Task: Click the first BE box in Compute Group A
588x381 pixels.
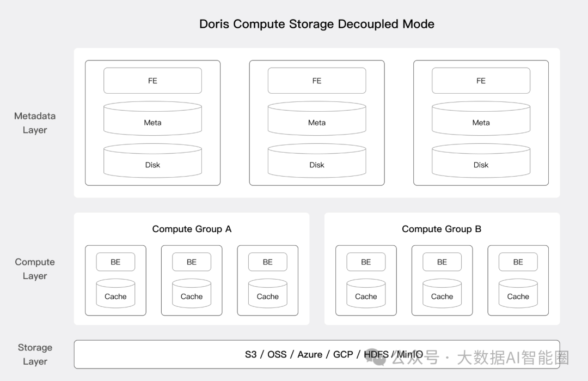Action: 115,262
